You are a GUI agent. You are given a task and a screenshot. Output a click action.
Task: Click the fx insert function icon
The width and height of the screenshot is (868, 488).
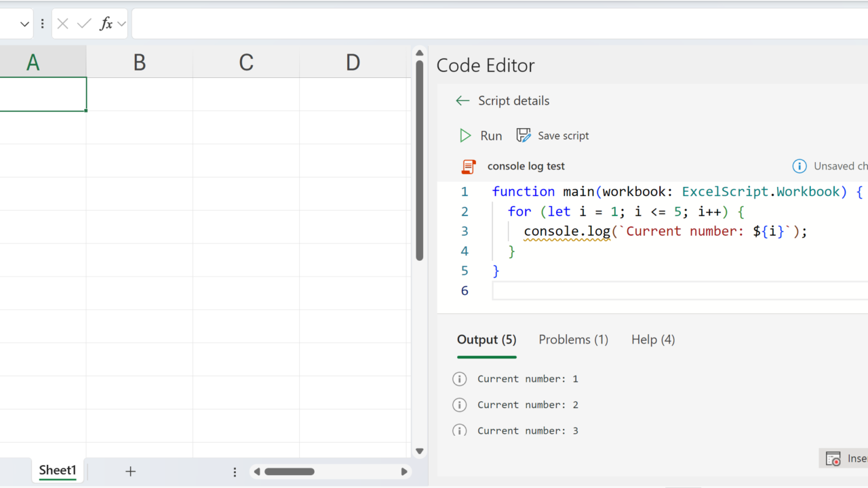[106, 24]
